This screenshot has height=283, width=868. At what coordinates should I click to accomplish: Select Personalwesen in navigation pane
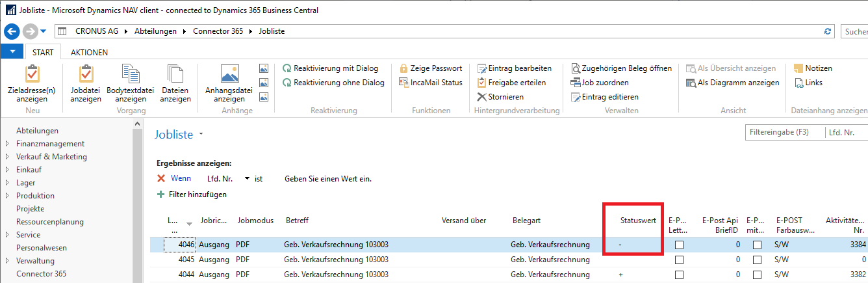click(x=42, y=248)
